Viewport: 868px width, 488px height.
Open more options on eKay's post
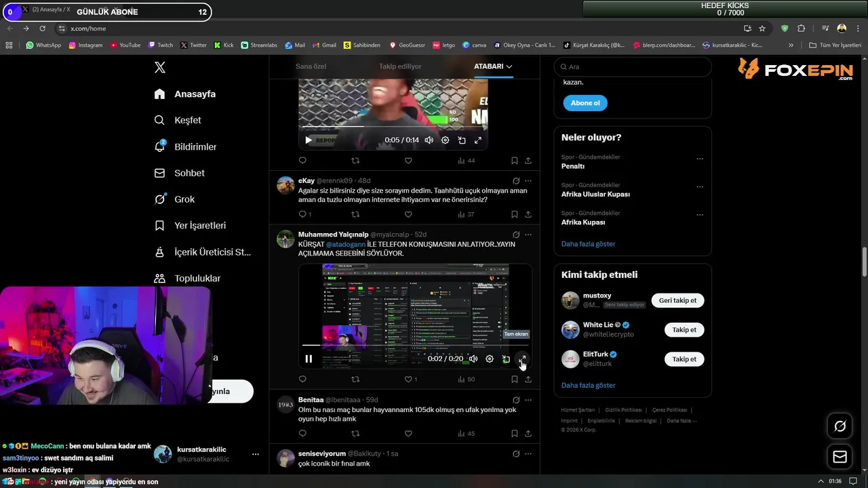click(x=528, y=181)
